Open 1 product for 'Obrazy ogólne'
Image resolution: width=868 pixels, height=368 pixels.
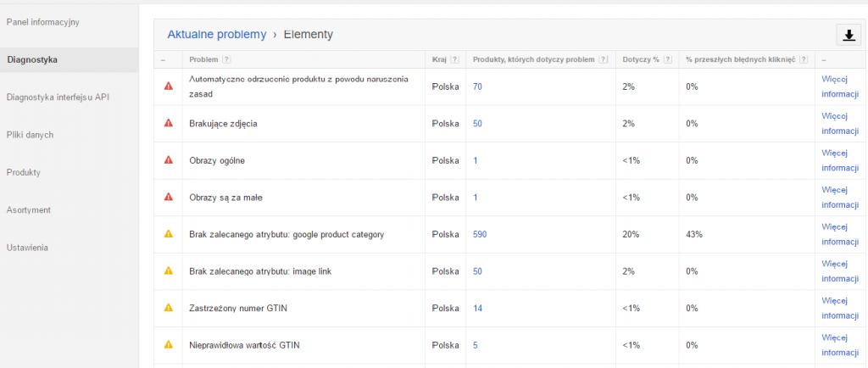click(x=475, y=160)
